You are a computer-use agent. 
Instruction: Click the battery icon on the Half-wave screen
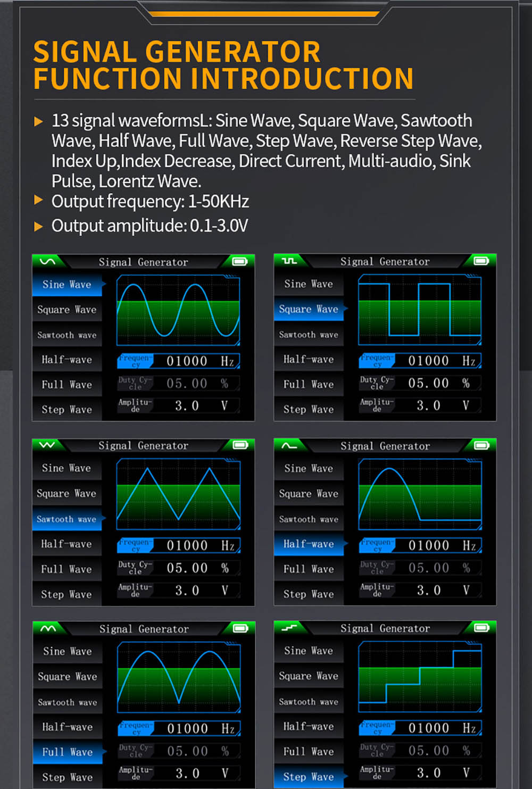pos(481,445)
